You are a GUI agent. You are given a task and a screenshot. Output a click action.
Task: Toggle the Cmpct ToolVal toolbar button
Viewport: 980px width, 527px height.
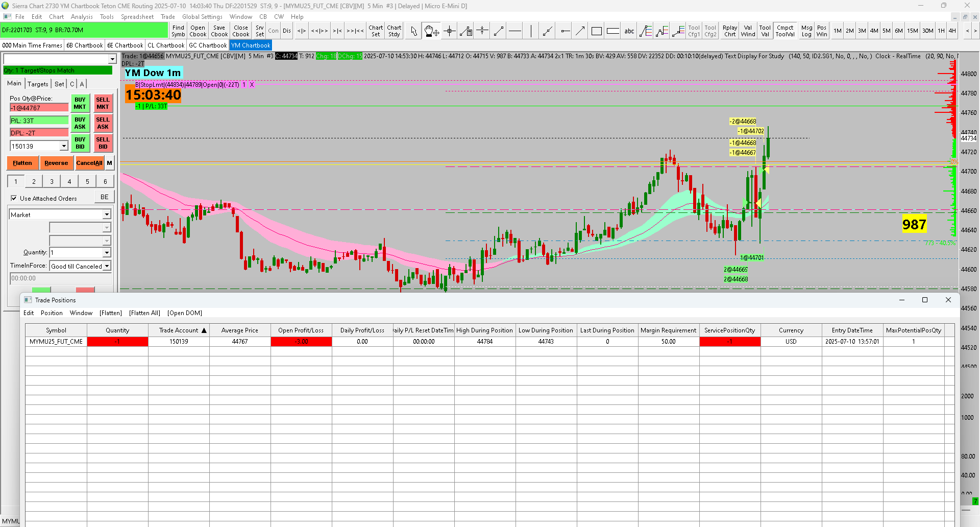(785, 31)
